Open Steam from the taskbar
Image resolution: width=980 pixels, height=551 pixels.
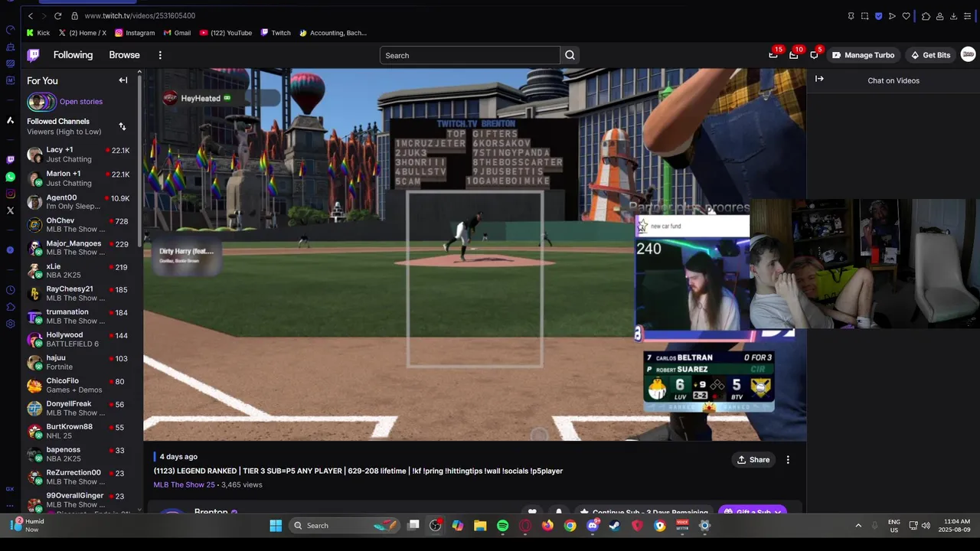(x=615, y=526)
